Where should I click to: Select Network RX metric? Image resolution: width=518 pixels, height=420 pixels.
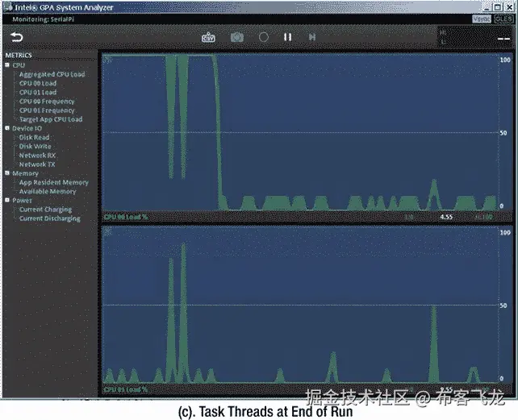(x=37, y=156)
